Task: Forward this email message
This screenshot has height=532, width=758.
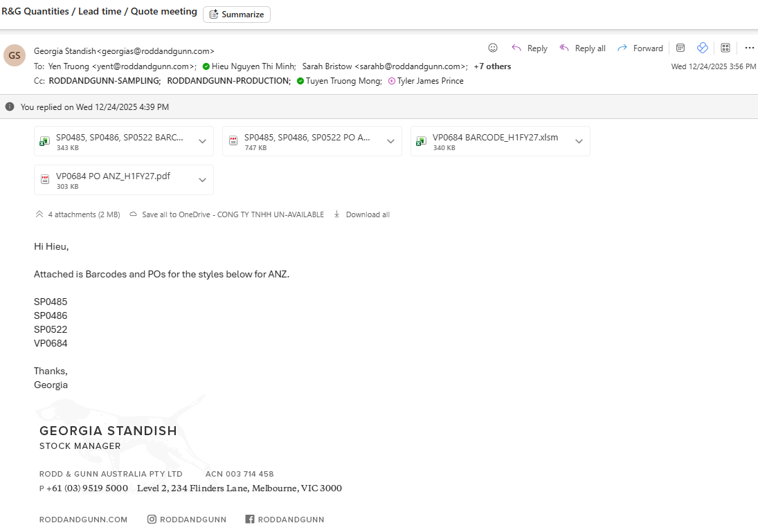Action: point(640,48)
